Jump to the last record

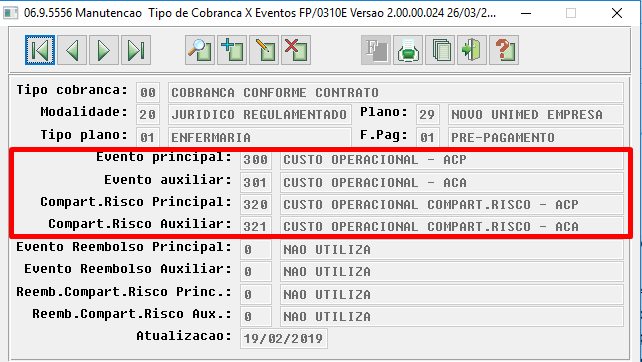pos(136,50)
